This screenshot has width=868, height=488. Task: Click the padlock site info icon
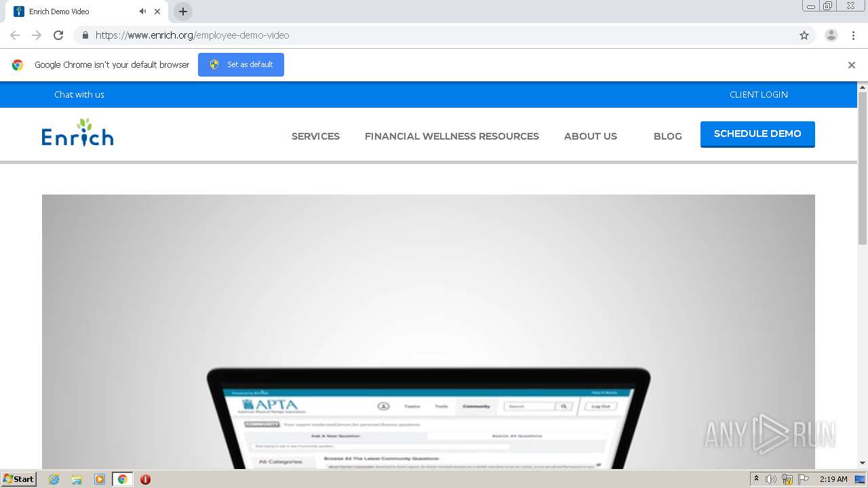[x=85, y=35]
